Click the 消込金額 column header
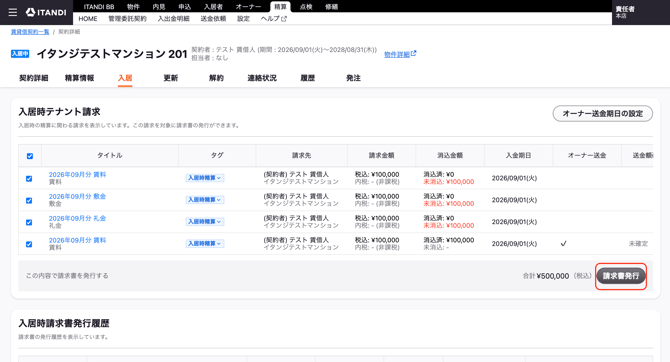This screenshot has width=670, height=362. pyautogui.click(x=450, y=156)
